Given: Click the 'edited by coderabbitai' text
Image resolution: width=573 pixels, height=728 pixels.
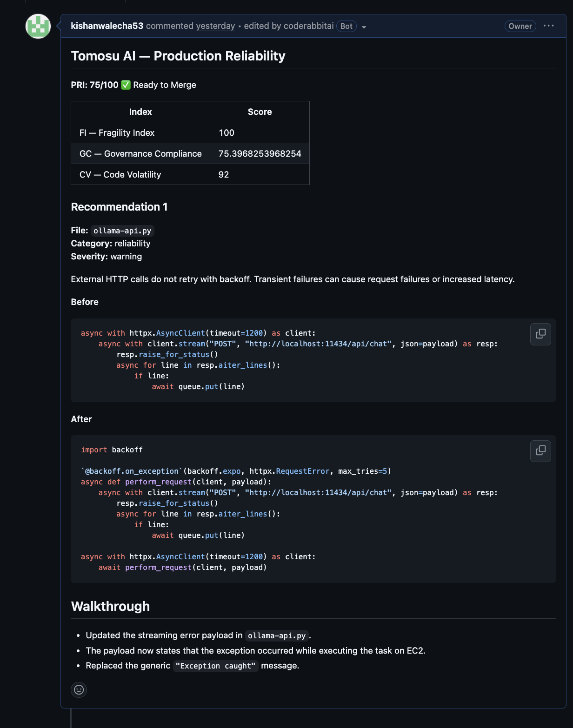Looking at the screenshot, I should coord(289,26).
